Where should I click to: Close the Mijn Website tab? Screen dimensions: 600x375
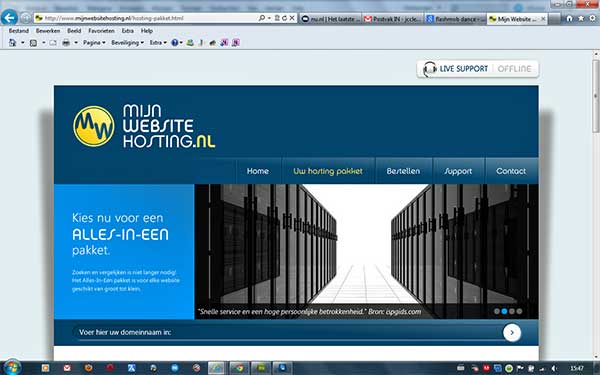pos(543,19)
